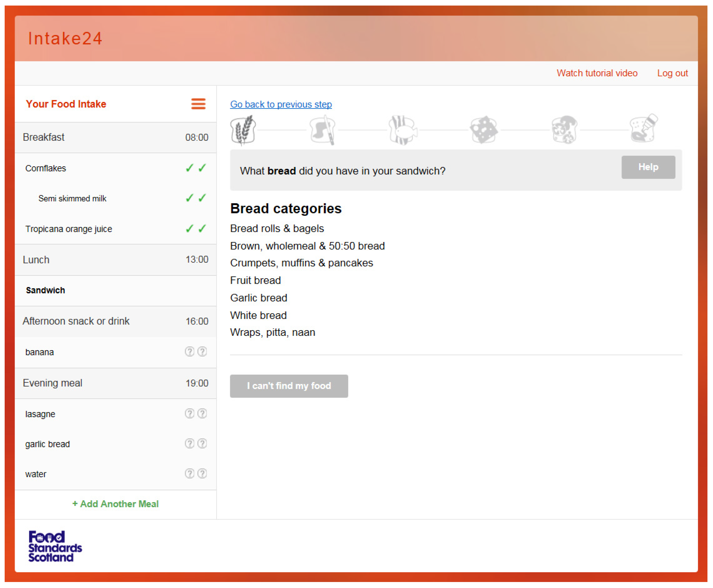Click + Add Another Meal

tap(115, 504)
